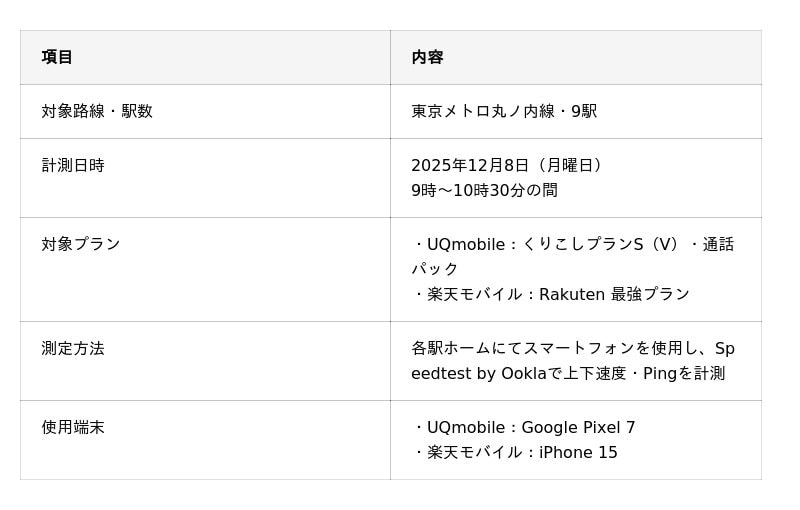The height and width of the screenshot is (510, 800).
Task: Click the UQmobile text in 対象プラン row
Action: pos(464,244)
